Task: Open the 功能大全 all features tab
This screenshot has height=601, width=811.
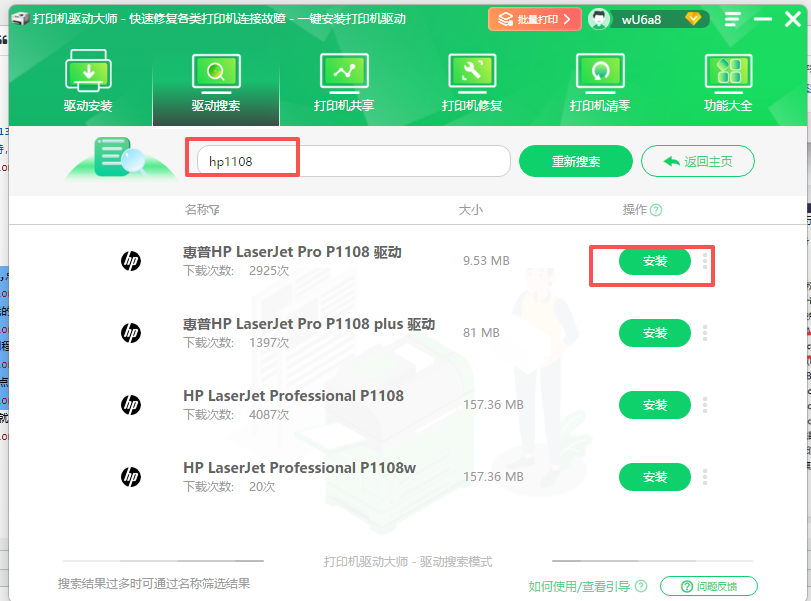Action: tap(728, 83)
